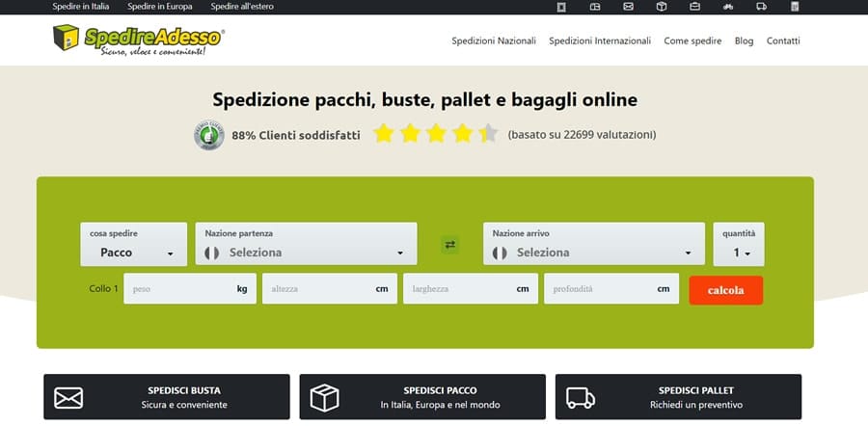Viewport: 868px width, 426px height.
Task: Click the truck icon on Spedisci Pallet
Action: [581, 398]
